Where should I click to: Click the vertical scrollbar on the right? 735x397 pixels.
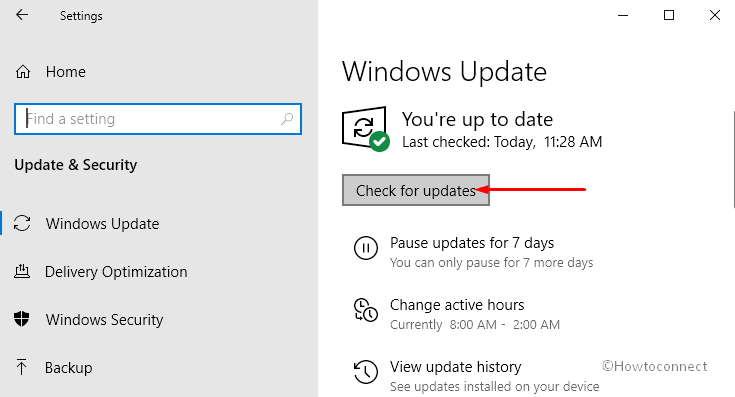(x=733, y=159)
